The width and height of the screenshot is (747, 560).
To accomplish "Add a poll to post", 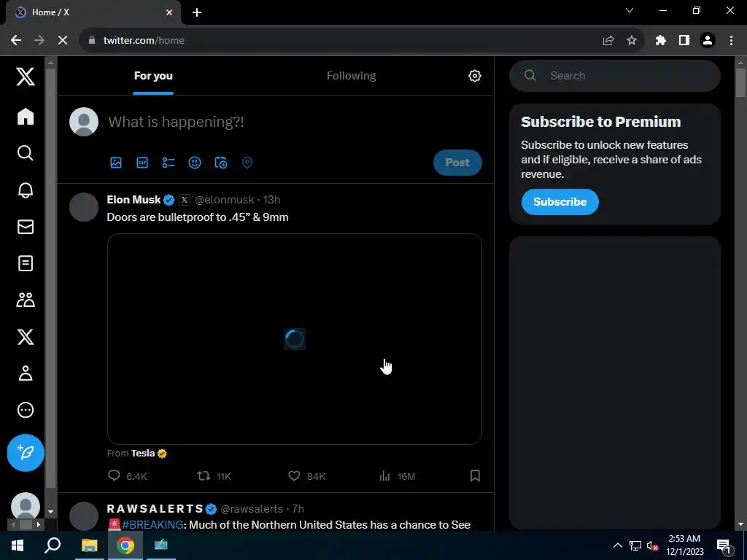I will 169,163.
